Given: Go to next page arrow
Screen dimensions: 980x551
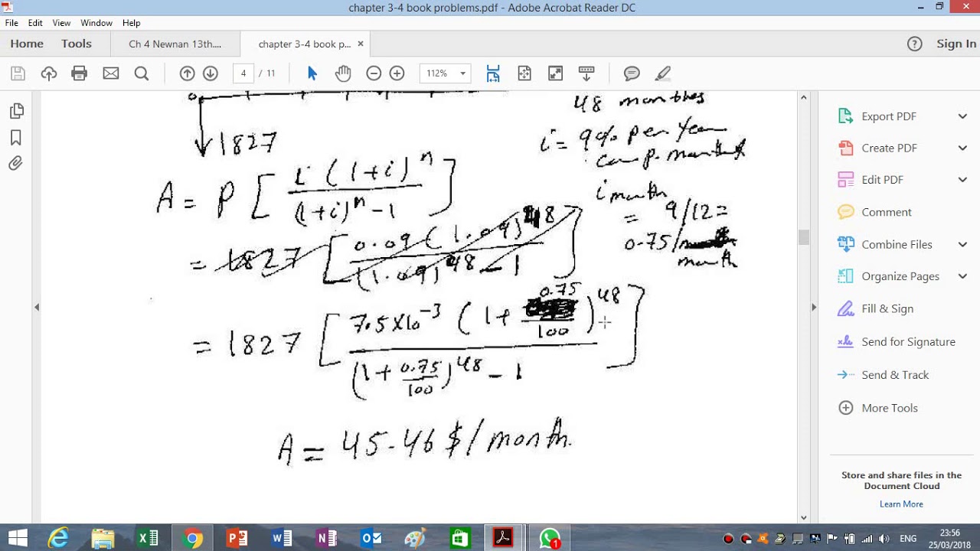Looking at the screenshot, I should 211,73.
